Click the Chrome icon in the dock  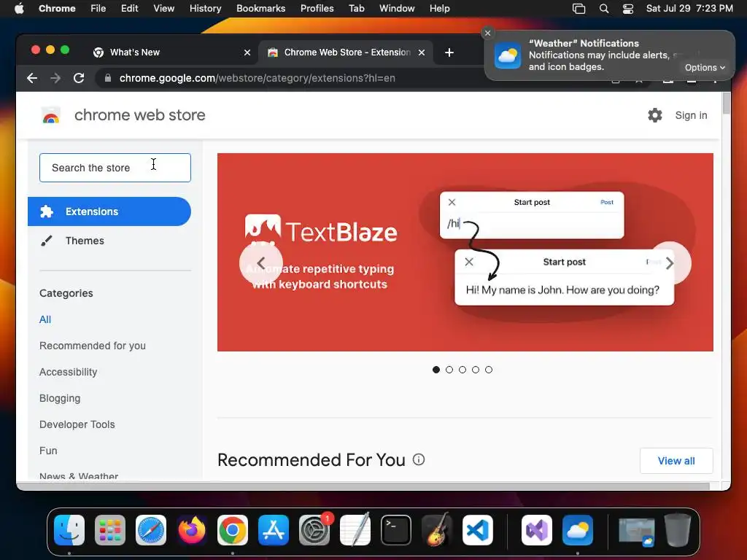(x=233, y=530)
